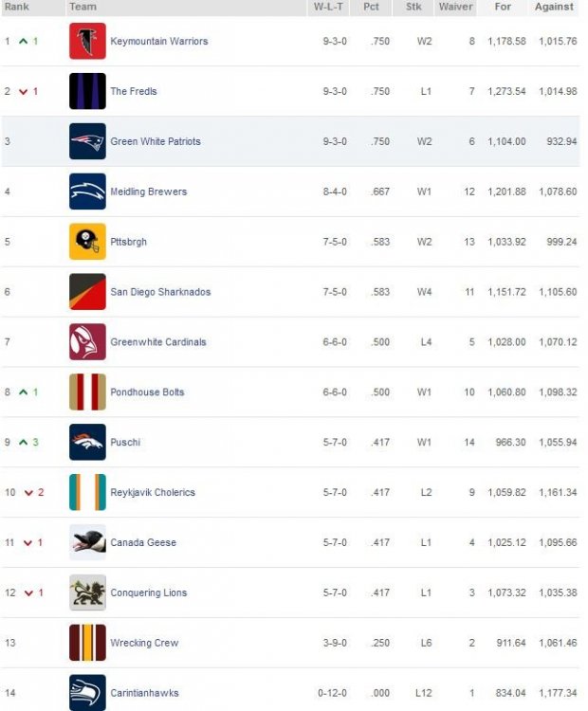Sort by the Against column header

554,7
